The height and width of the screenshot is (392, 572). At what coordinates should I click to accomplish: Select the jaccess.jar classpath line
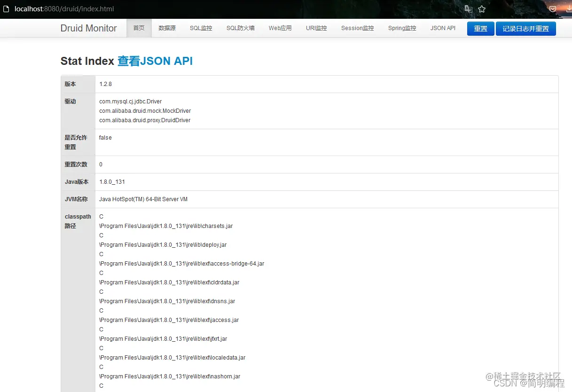coord(169,320)
